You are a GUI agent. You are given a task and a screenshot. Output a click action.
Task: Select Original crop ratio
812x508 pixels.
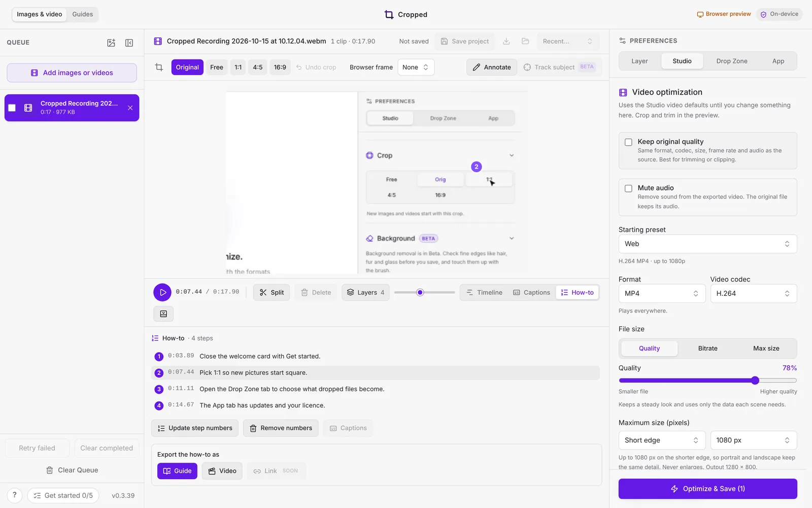(187, 67)
